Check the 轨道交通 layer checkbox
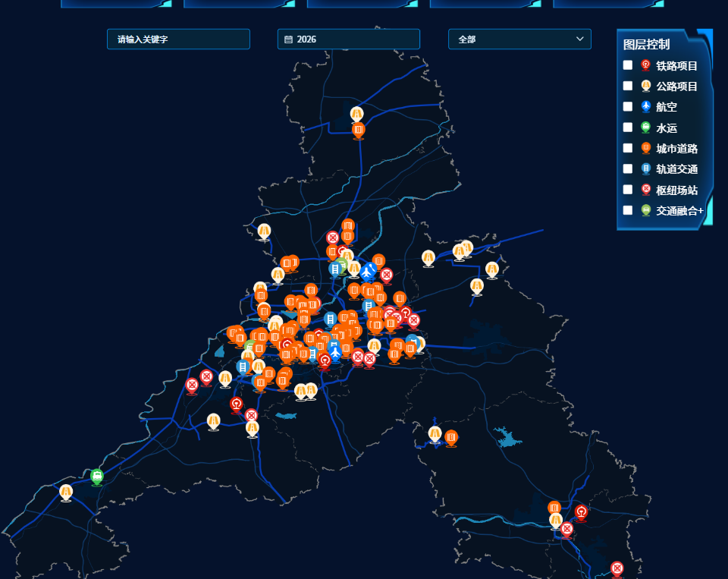The width and height of the screenshot is (728, 579). 628,168
